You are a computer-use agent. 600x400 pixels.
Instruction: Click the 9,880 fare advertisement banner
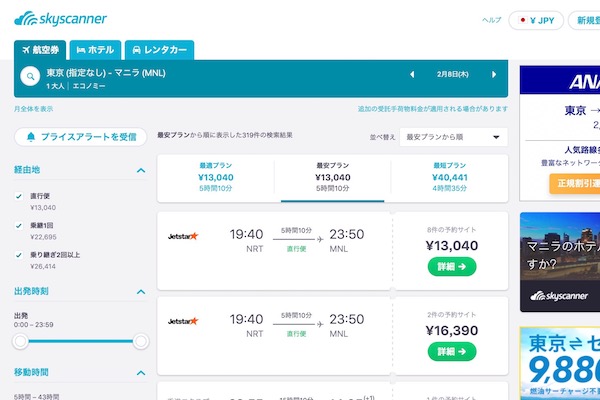pos(560,363)
